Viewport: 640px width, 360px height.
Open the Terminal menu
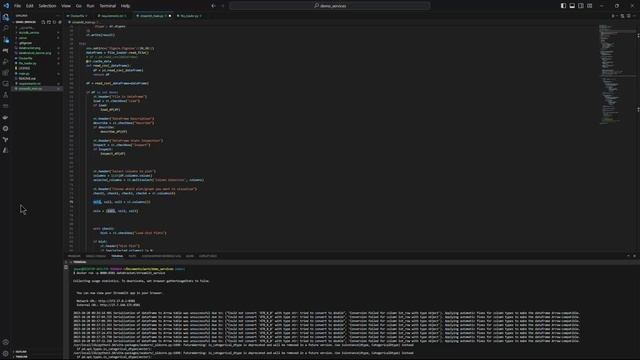tap(108, 6)
